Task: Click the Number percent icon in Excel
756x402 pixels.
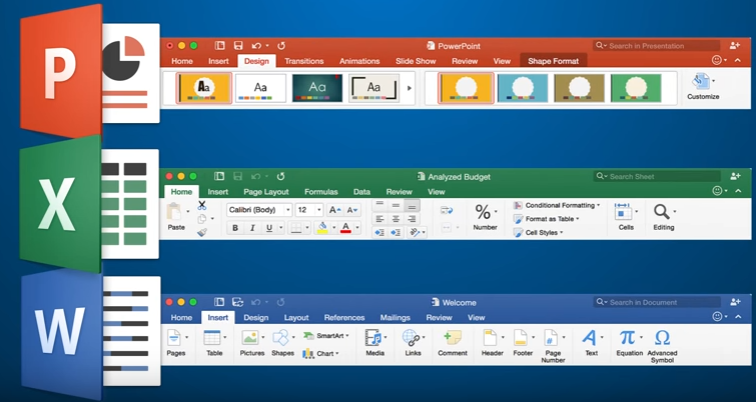Action: 483,212
